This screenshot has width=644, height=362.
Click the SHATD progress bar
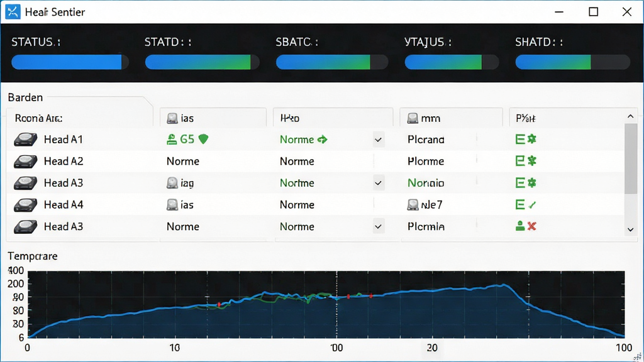(x=572, y=62)
